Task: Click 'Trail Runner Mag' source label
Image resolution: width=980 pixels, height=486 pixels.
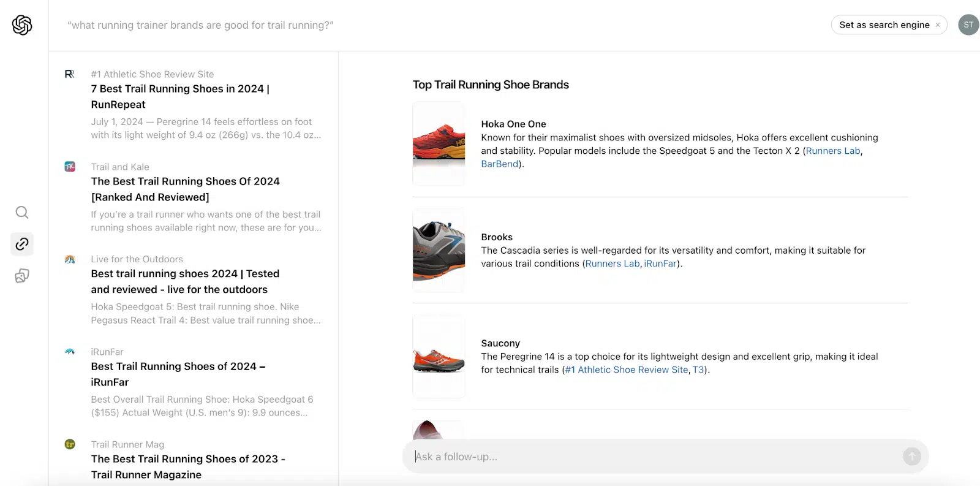Action: (x=127, y=444)
